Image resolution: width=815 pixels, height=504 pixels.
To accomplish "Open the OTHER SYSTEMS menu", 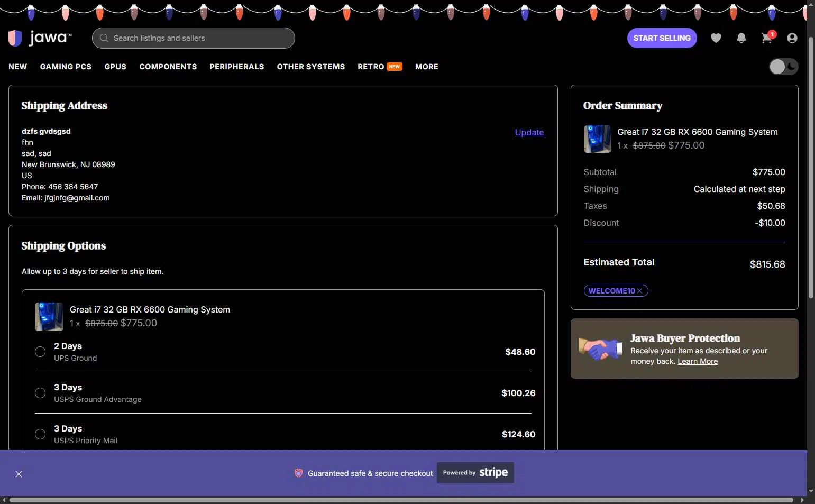I will [x=310, y=67].
